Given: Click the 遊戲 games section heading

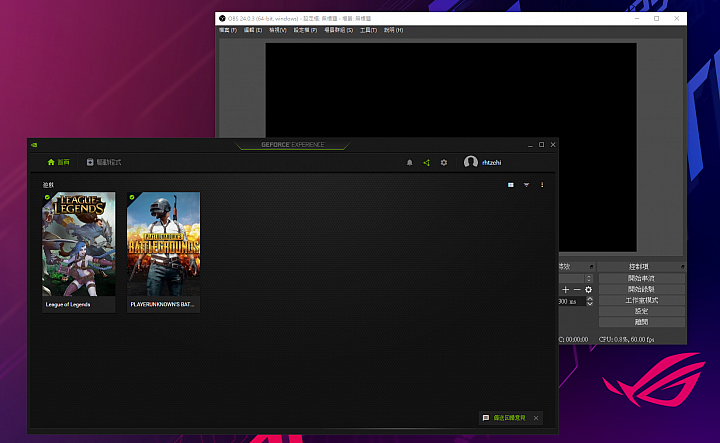Looking at the screenshot, I should 48,185.
